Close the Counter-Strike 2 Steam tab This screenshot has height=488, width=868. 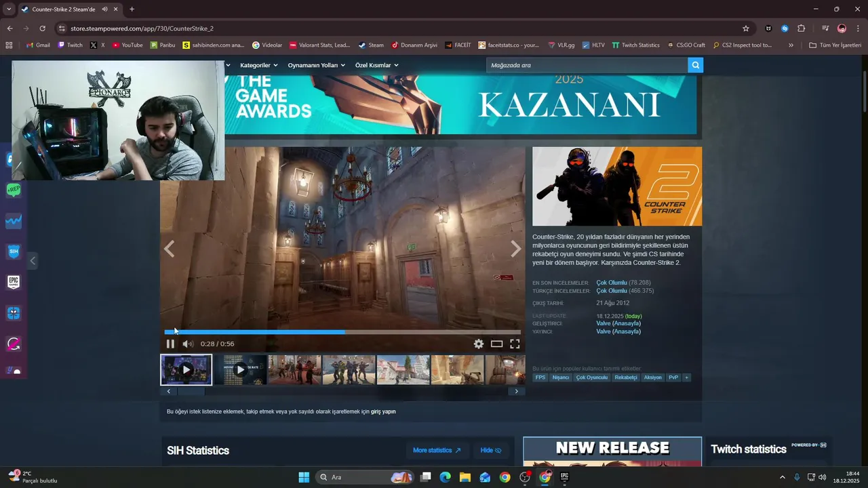click(x=116, y=9)
